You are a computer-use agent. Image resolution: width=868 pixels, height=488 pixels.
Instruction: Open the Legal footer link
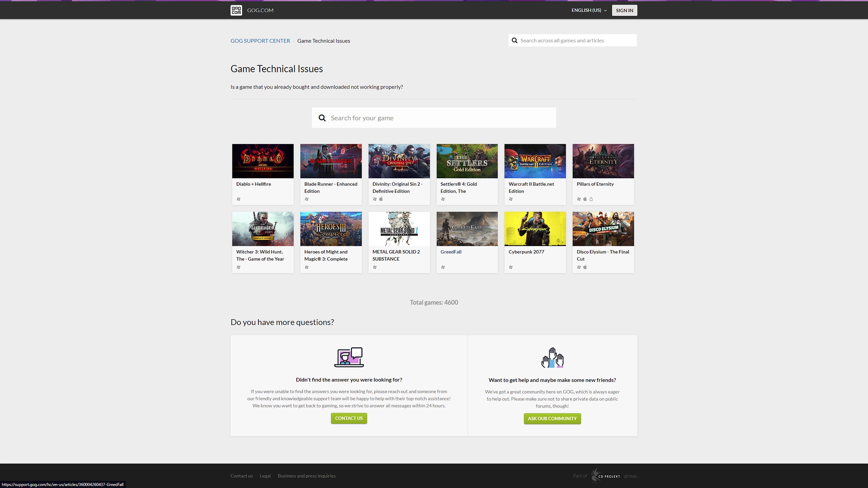(x=265, y=476)
